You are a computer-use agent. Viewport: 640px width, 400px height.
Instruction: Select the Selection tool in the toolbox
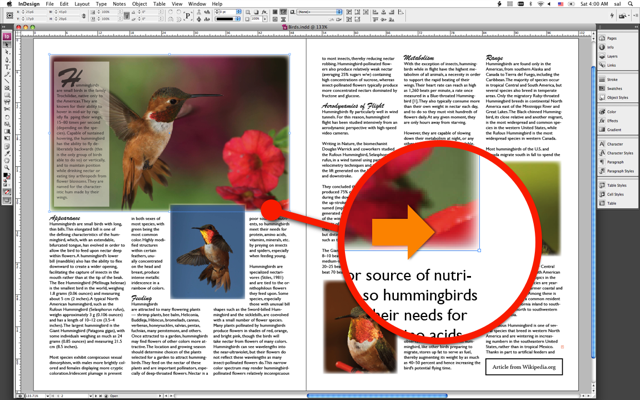click(x=6, y=46)
